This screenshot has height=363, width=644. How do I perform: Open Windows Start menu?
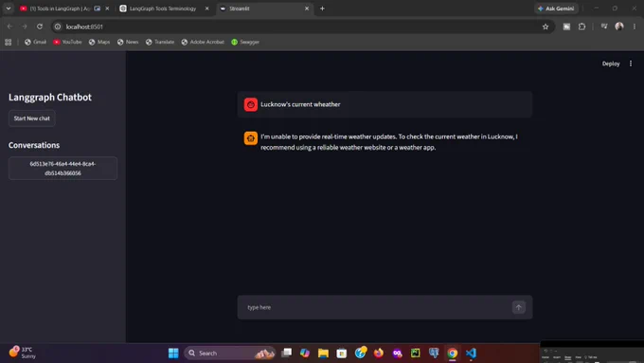pos(173,354)
